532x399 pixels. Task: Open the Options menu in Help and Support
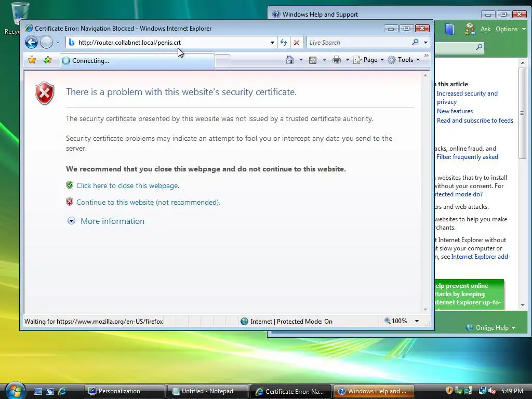point(510,29)
